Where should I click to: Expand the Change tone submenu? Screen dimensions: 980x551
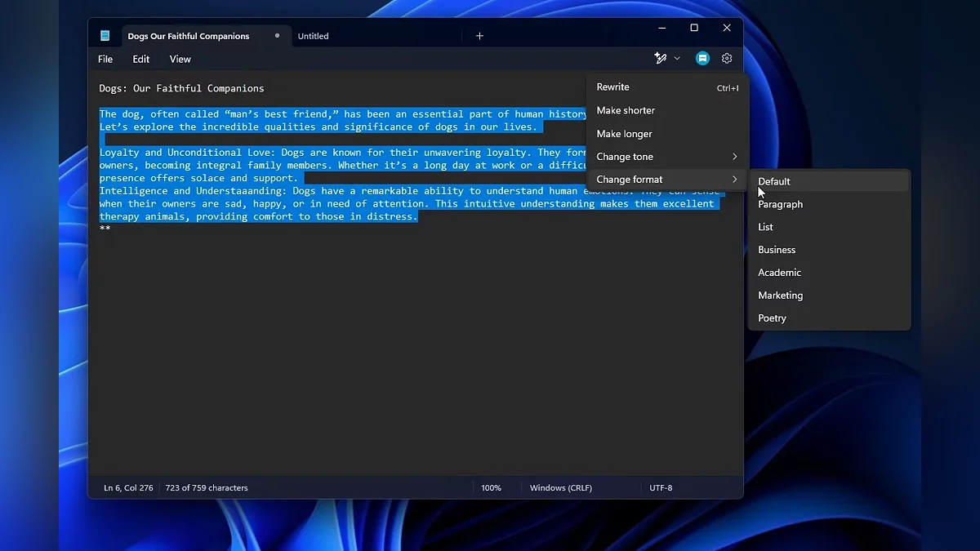tap(666, 157)
